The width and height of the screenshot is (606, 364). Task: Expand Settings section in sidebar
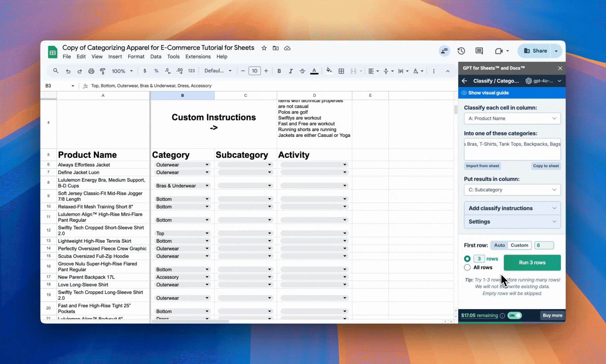click(512, 221)
